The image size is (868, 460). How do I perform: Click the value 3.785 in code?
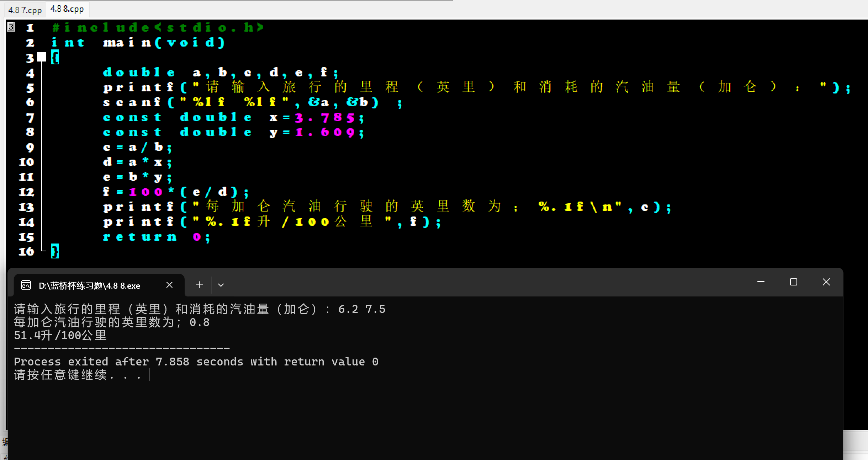(324, 117)
